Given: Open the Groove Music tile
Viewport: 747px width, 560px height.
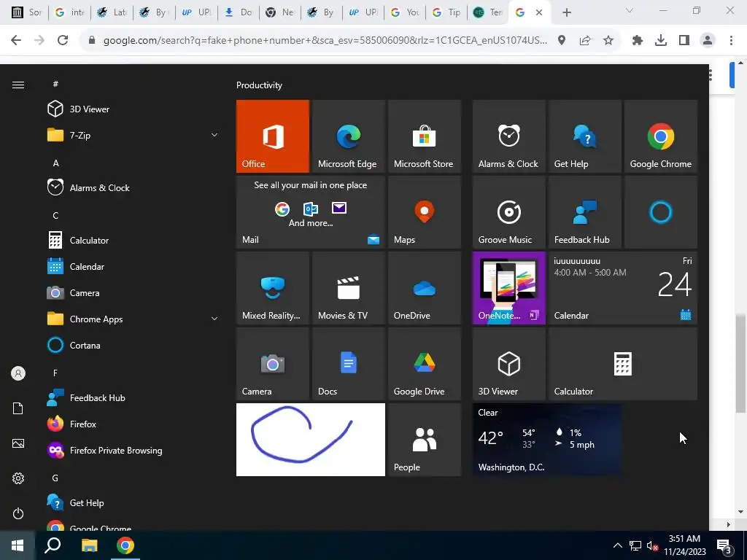Looking at the screenshot, I should click(x=508, y=212).
